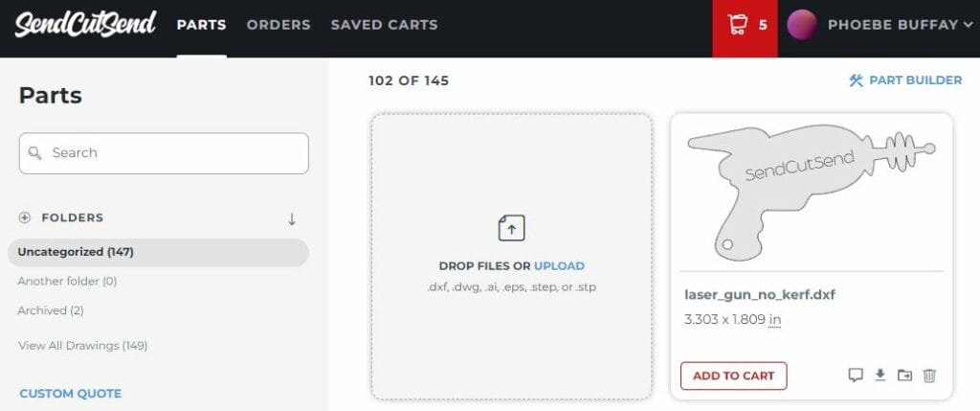Open the Part Builder link
The width and height of the screenshot is (980, 411).
pyautogui.click(x=905, y=80)
